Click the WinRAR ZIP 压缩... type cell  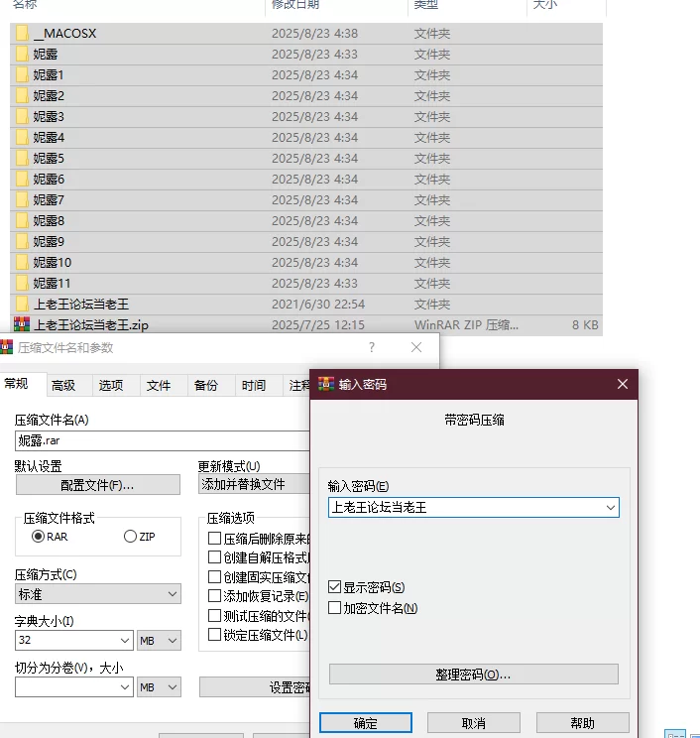tap(466, 324)
